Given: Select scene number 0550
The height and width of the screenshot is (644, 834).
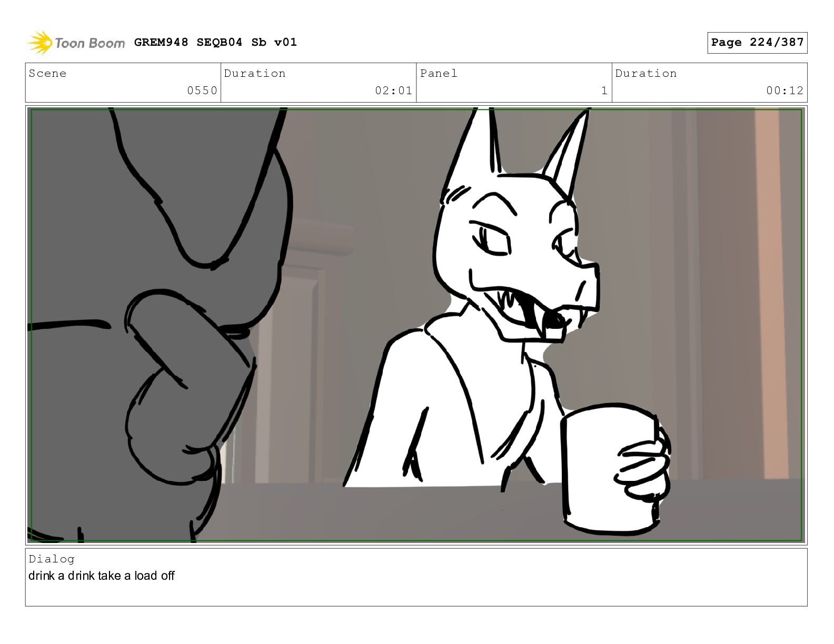Looking at the screenshot, I should pyautogui.click(x=202, y=90).
